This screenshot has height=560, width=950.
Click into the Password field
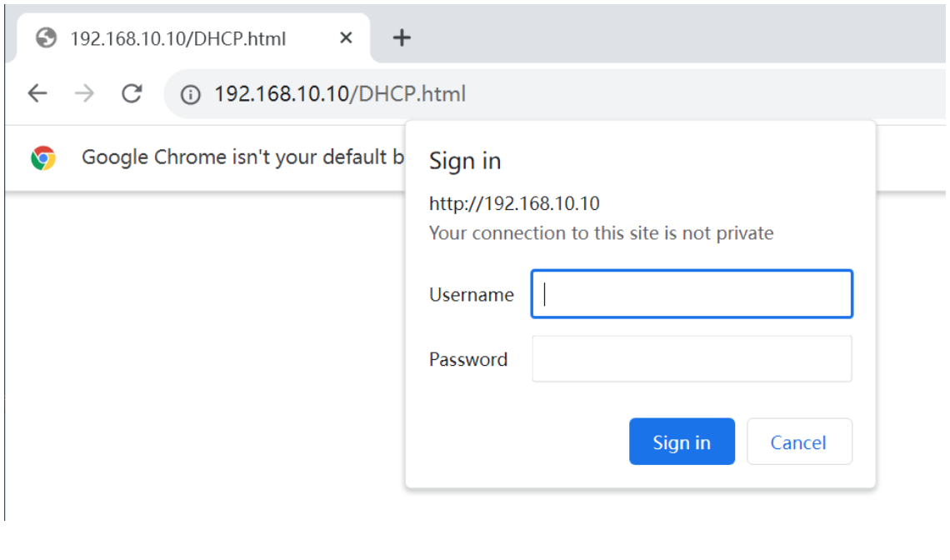pos(692,359)
